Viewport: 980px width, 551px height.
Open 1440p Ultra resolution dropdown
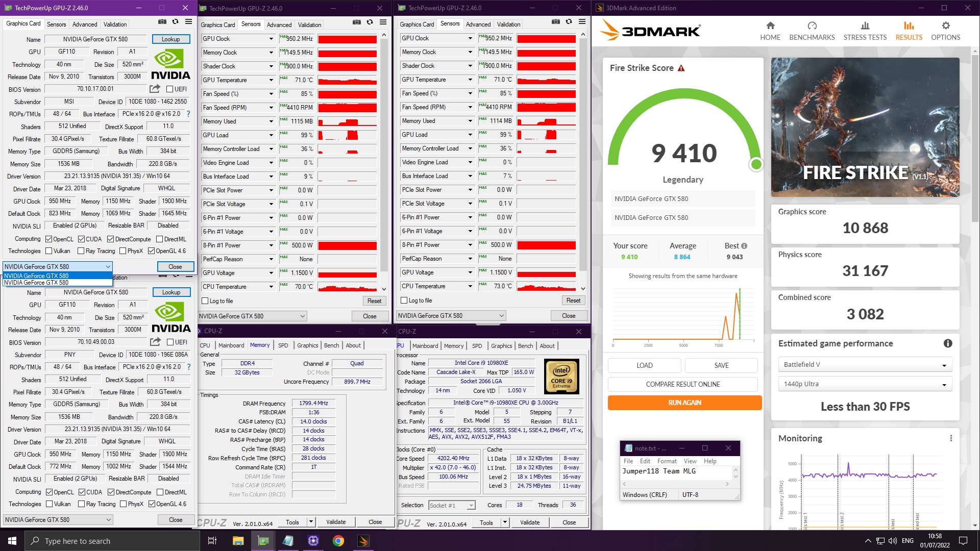point(865,384)
